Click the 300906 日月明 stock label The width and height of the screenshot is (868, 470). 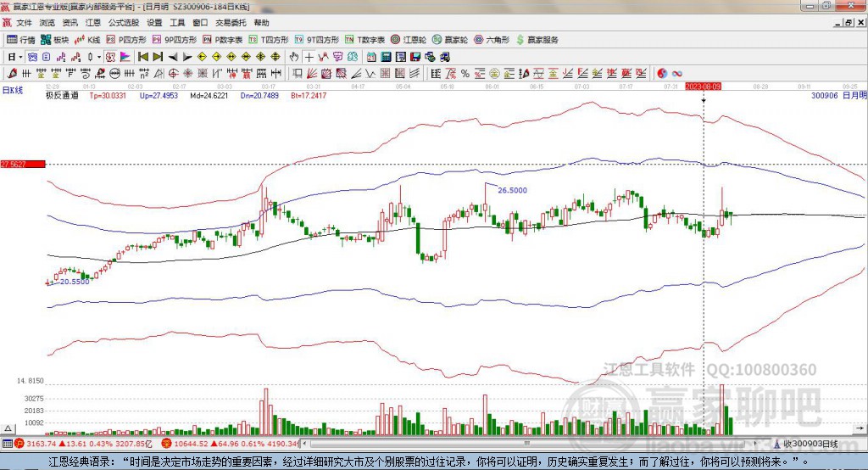tap(838, 95)
